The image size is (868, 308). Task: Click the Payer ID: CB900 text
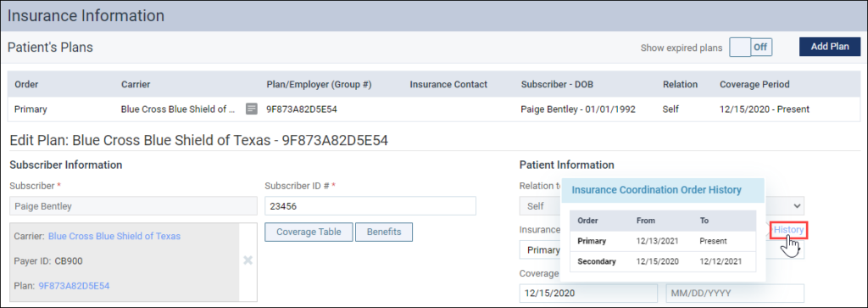tap(49, 260)
